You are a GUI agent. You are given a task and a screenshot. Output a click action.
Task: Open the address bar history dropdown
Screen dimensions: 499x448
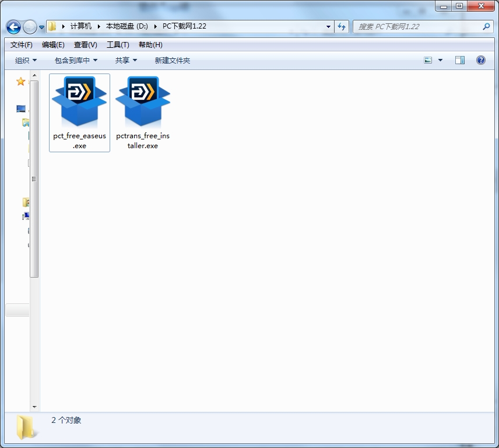328,27
